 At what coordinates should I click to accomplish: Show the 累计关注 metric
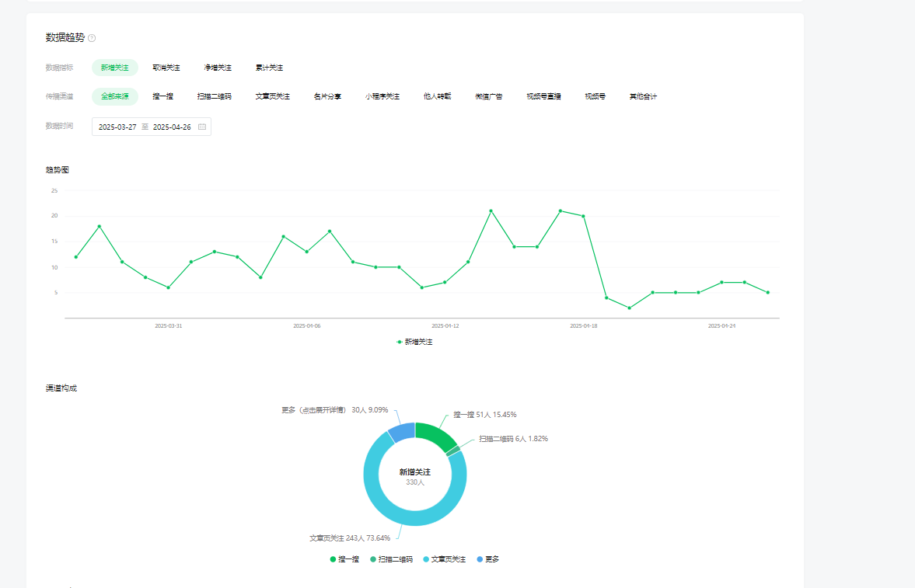(x=269, y=68)
